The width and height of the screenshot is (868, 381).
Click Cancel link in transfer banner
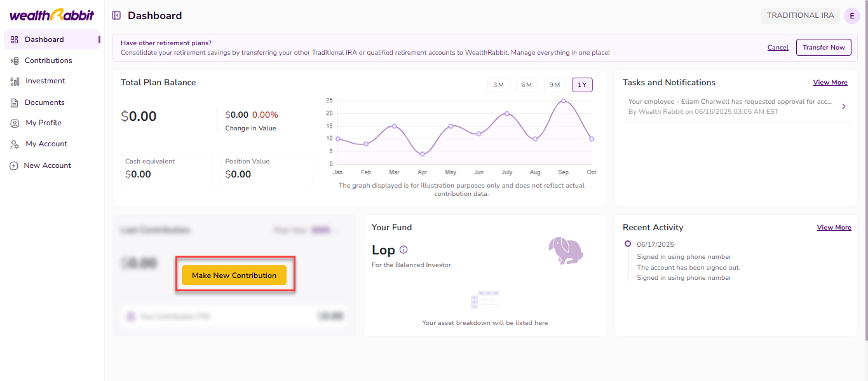tap(778, 48)
